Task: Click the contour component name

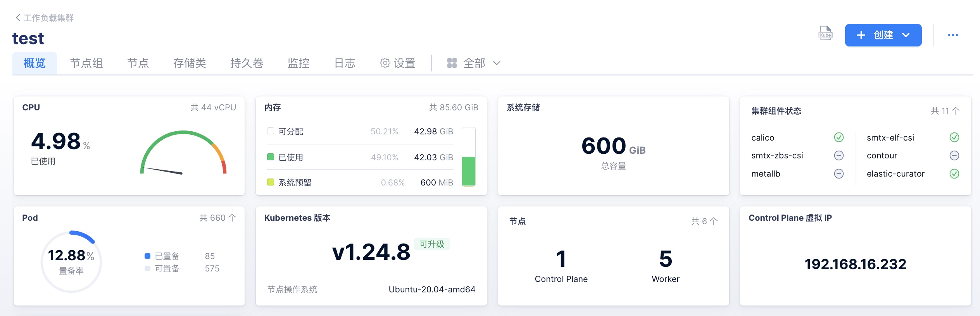Action: point(882,155)
